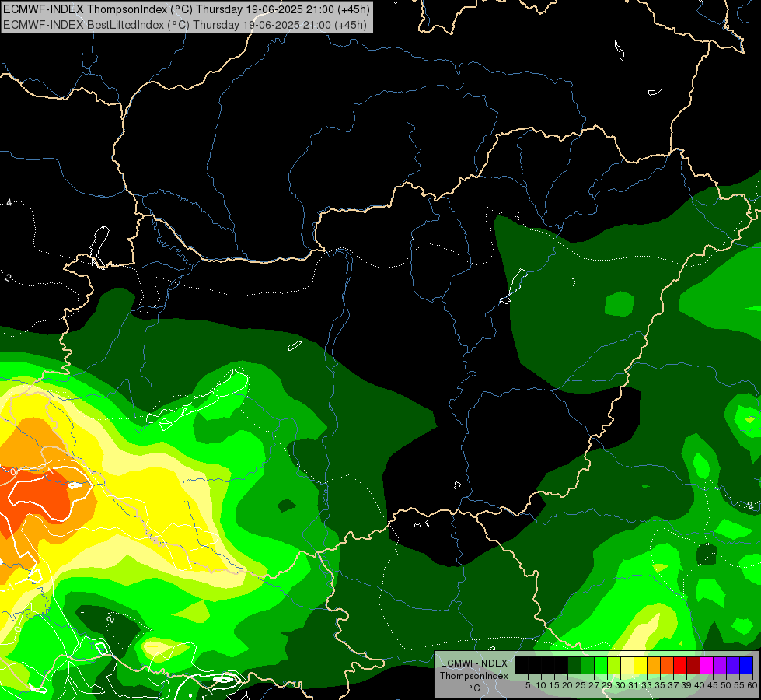The width and height of the screenshot is (761, 700).
Task: Click the legend tick value '29'
Action: coord(608,685)
